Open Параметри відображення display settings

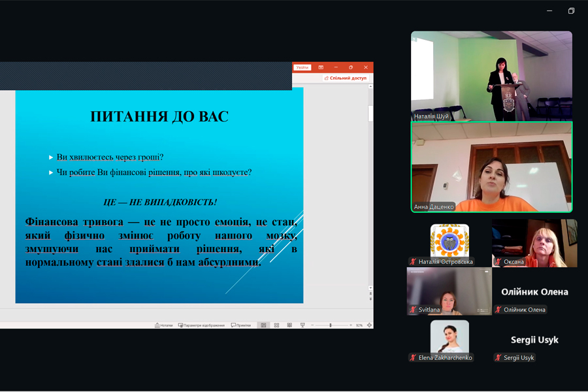coord(201,325)
